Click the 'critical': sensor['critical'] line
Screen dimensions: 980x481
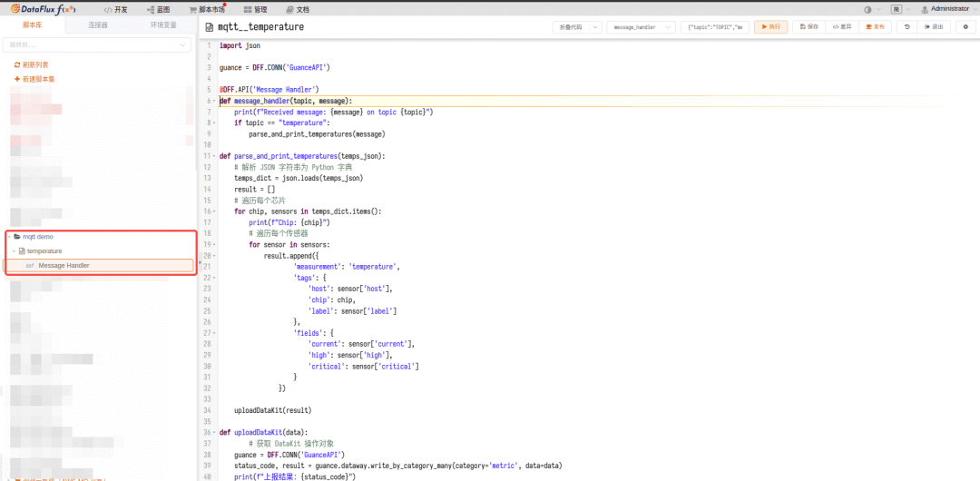[x=363, y=367]
